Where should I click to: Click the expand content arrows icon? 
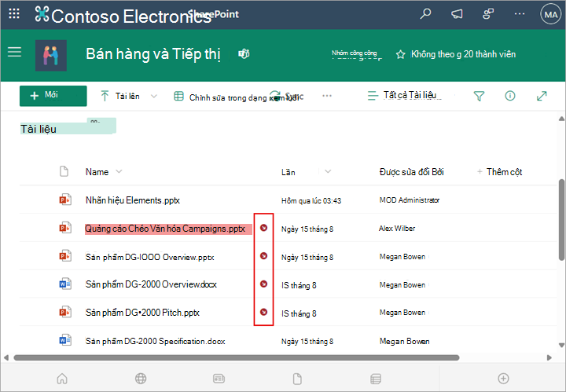542,96
